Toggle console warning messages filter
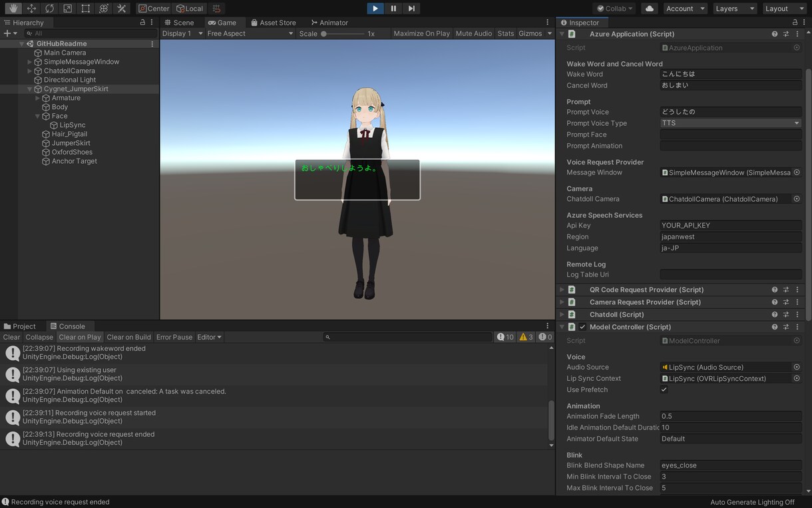812x508 pixels. 526,337
